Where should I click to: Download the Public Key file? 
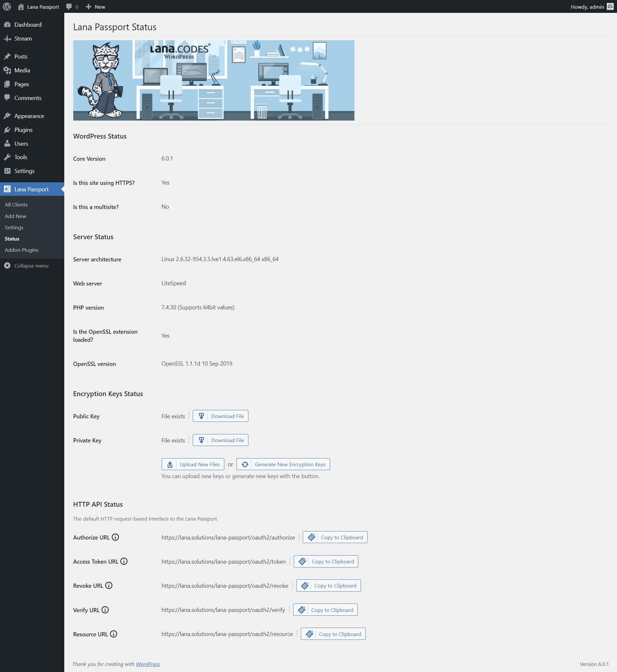point(220,416)
